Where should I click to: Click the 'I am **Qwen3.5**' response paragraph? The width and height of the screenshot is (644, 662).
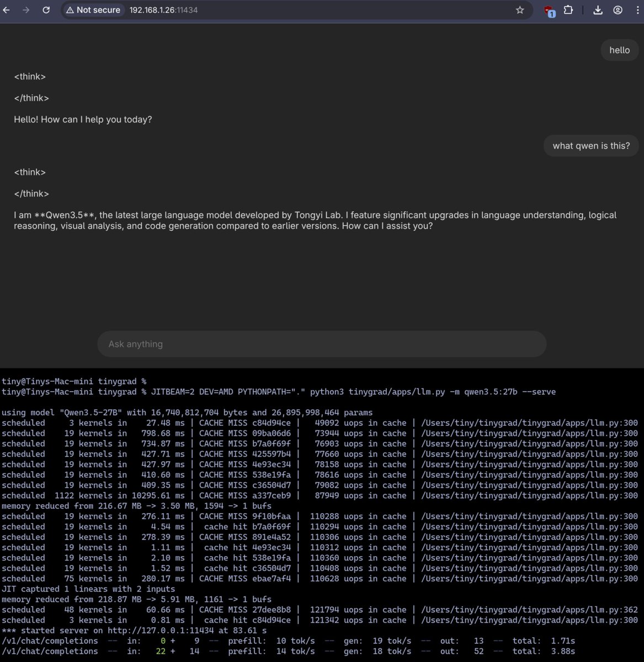pyautogui.click(x=315, y=220)
